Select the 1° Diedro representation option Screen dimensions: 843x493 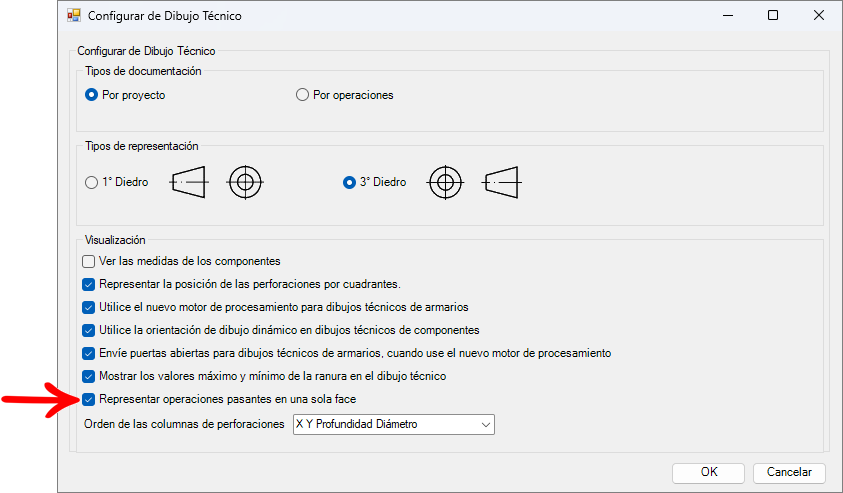pos(91,182)
